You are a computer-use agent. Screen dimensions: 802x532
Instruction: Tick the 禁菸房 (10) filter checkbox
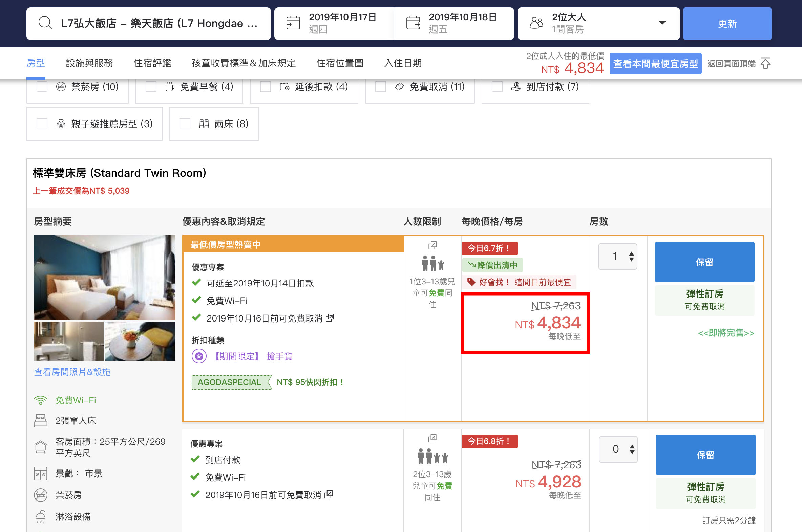[x=42, y=87]
